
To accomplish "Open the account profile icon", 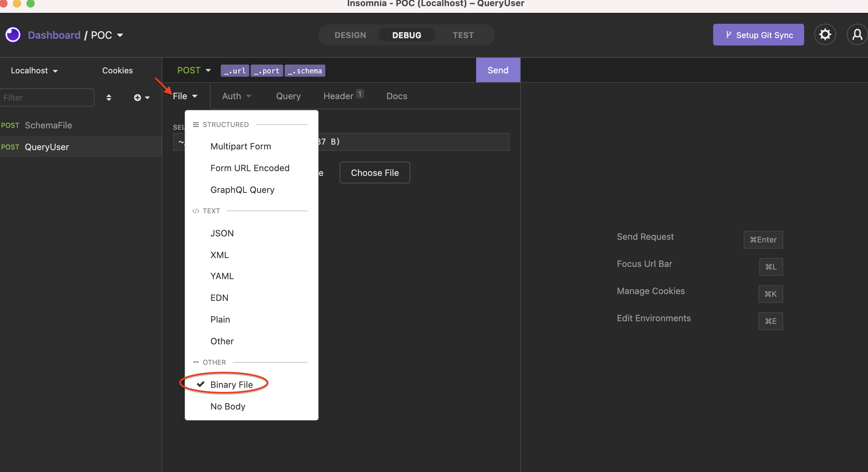I will click(x=857, y=34).
